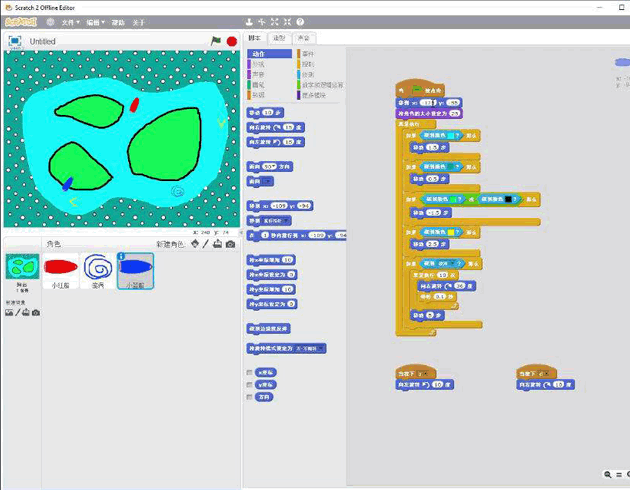Create new sprite from camera icon
630x490 pixels.
tap(230, 244)
